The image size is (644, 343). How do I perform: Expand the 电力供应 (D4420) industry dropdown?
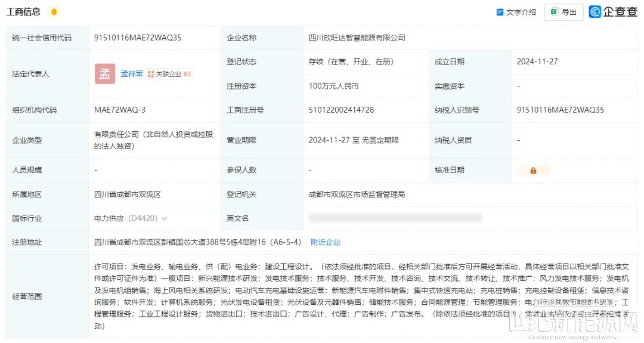pyautogui.click(x=164, y=219)
